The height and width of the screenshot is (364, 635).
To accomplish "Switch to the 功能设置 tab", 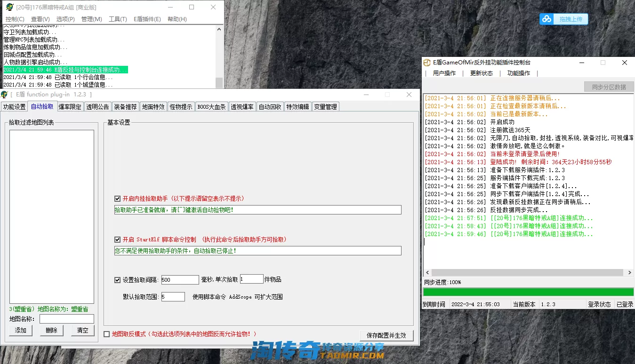I will (14, 107).
